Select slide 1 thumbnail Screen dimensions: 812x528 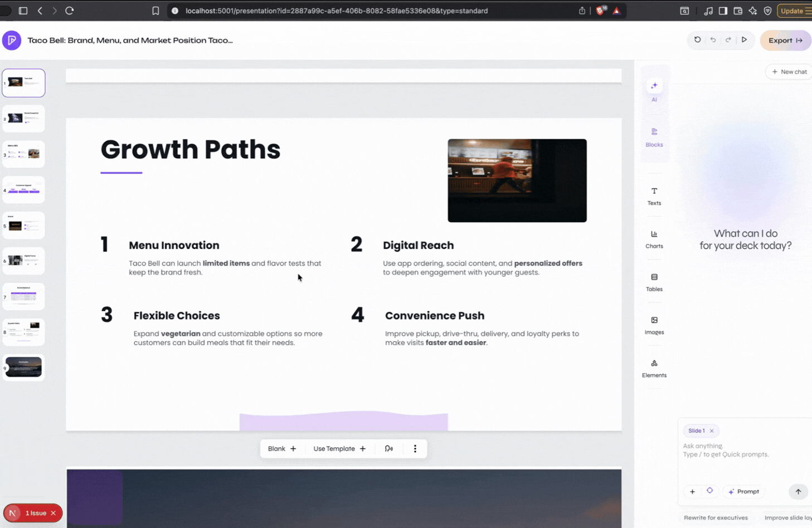click(24, 83)
